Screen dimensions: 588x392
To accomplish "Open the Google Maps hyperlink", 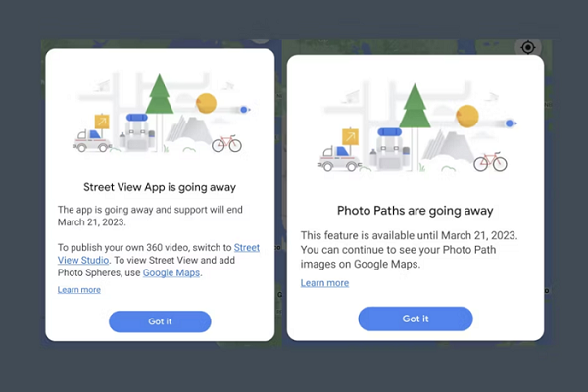I will point(171,272).
